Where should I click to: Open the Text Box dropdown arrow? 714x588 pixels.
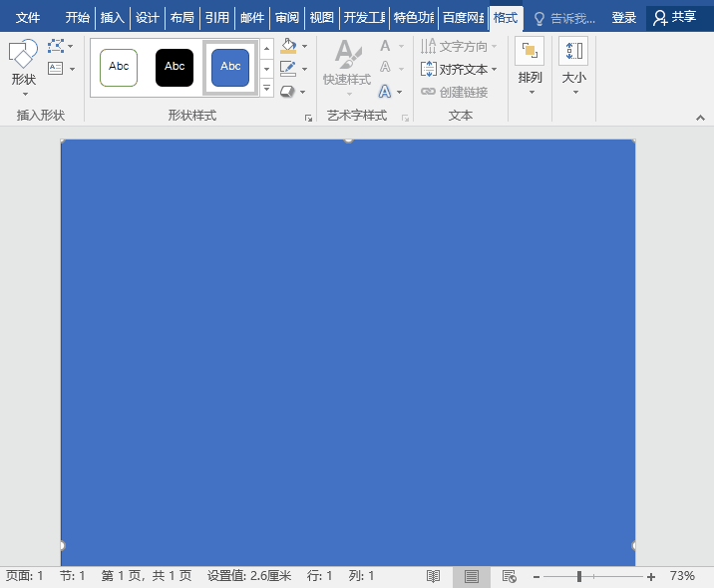73,69
